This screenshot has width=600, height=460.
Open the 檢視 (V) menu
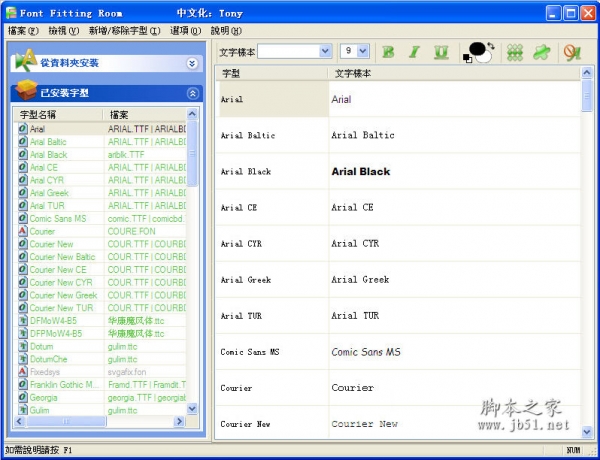pos(64,31)
